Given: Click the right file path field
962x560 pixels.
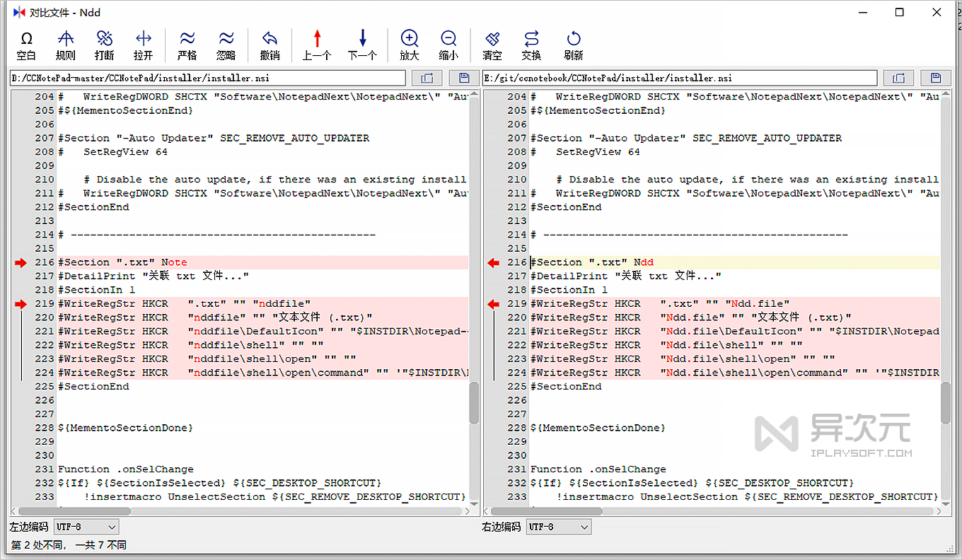Looking at the screenshot, I should click(x=679, y=78).
